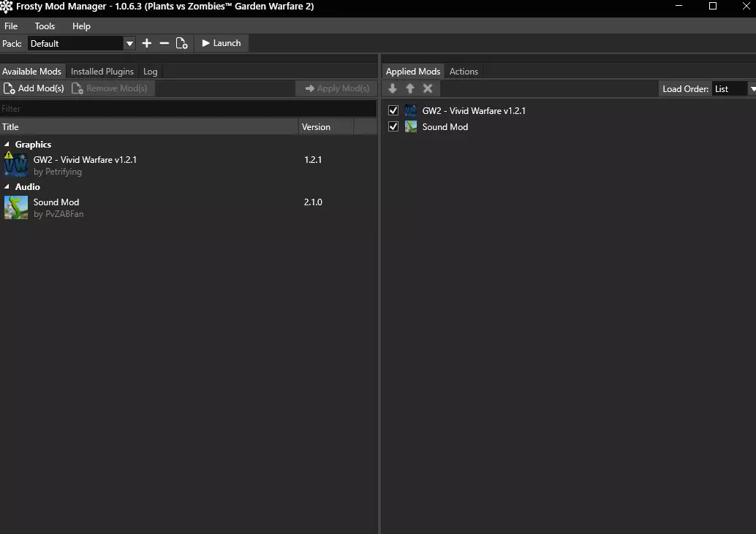Uncheck the applied Sound Mod checkbox

click(x=393, y=126)
